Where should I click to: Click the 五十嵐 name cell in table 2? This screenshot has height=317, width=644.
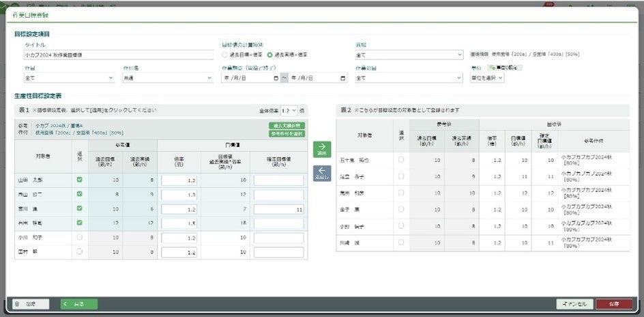click(364, 160)
